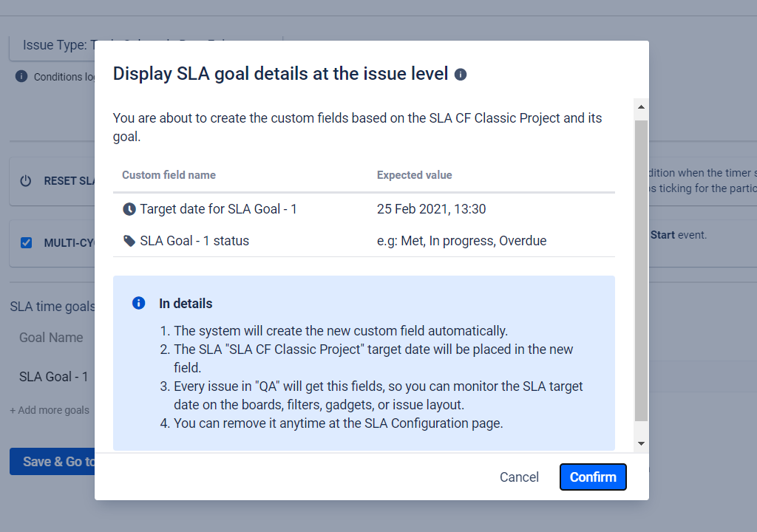757x532 pixels.
Task: Click the Add more goals link
Action: [50, 410]
